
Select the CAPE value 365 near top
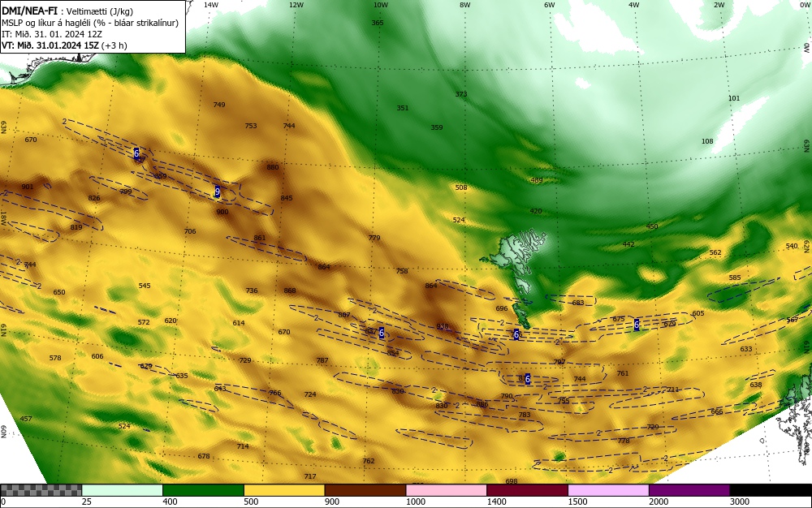pos(378,23)
